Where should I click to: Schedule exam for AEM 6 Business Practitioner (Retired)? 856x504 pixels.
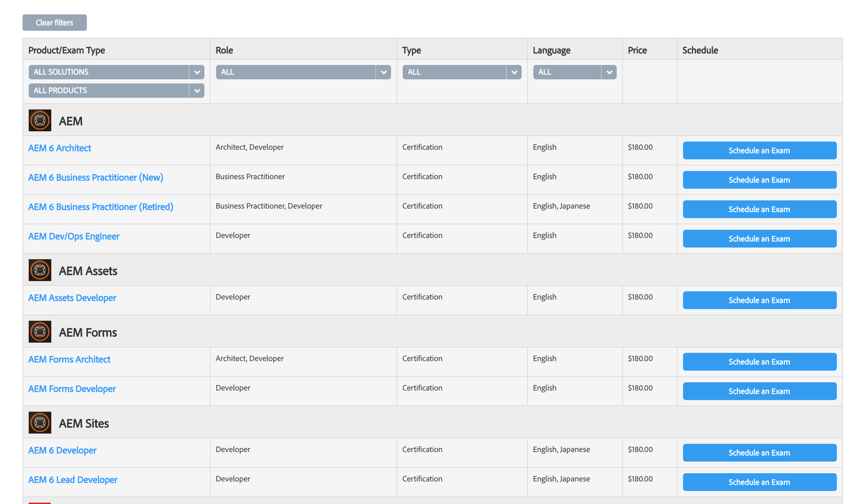point(759,209)
